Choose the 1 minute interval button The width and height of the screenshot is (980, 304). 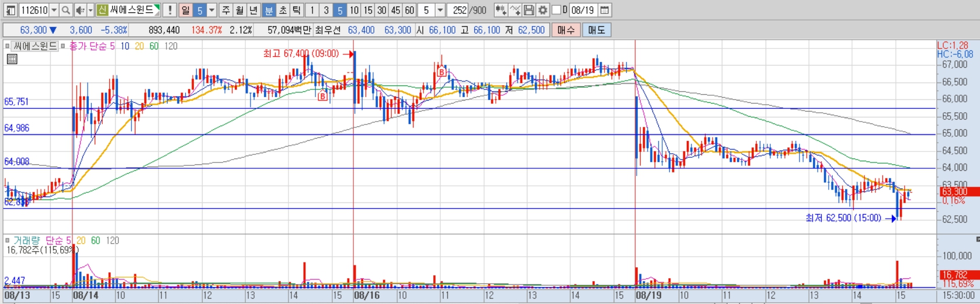[312, 10]
